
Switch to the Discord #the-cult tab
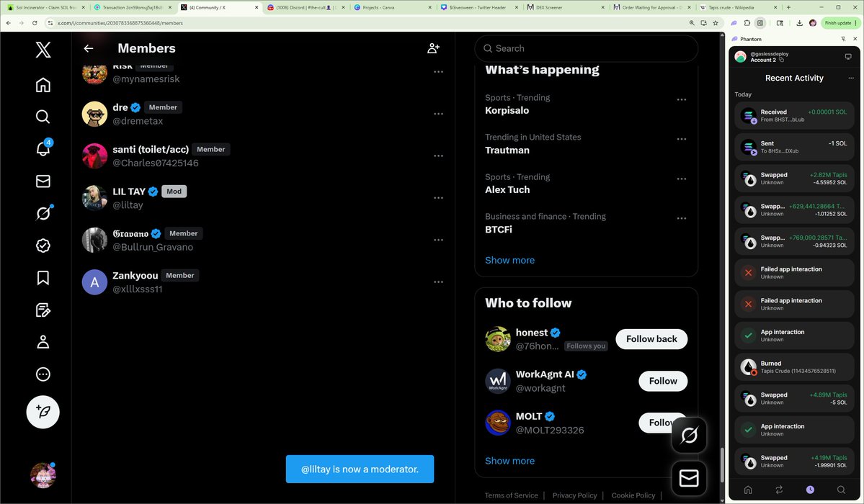[x=302, y=7]
